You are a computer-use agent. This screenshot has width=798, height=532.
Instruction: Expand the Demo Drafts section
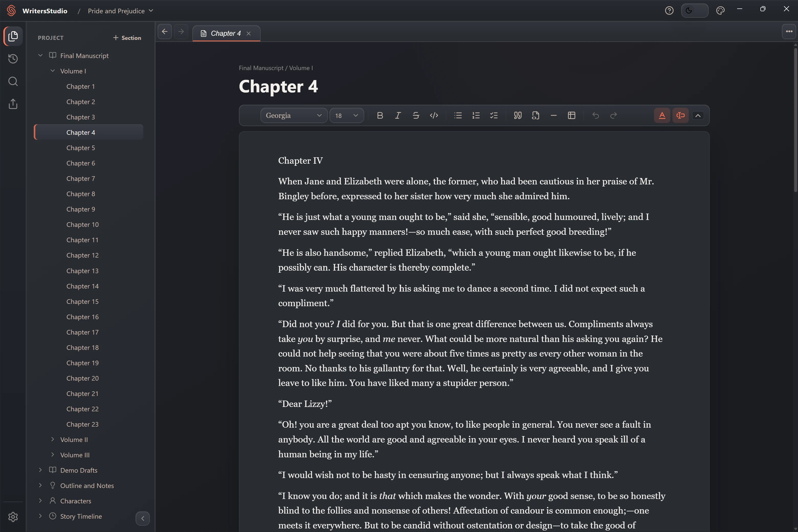[x=40, y=470]
